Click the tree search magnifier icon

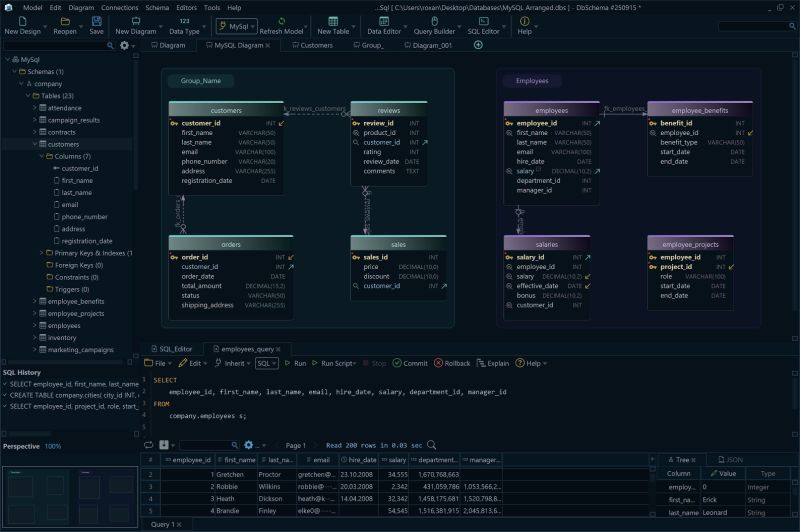[110, 45]
